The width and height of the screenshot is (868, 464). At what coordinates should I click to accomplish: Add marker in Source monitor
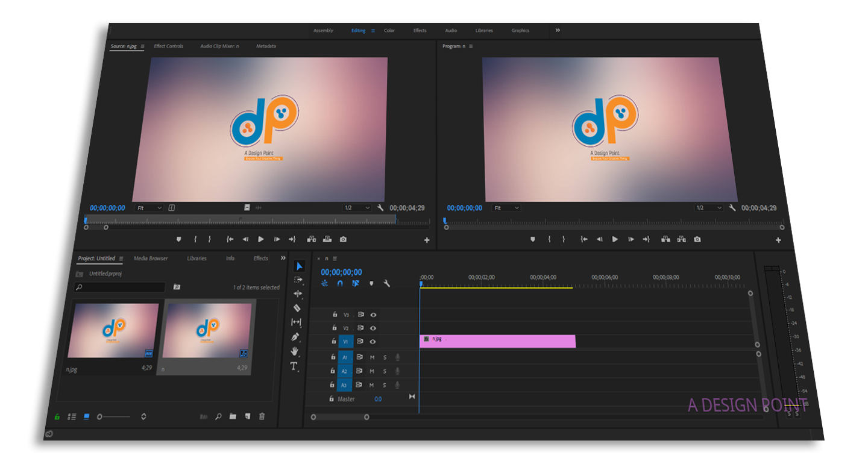(x=178, y=239)
